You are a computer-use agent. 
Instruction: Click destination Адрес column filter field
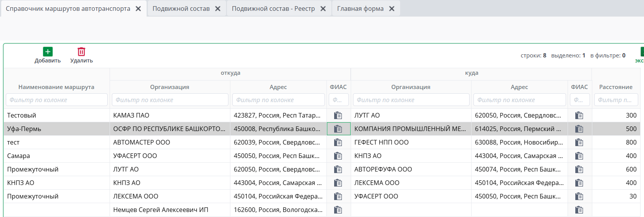pyautogui.click(x=519, y=100)
